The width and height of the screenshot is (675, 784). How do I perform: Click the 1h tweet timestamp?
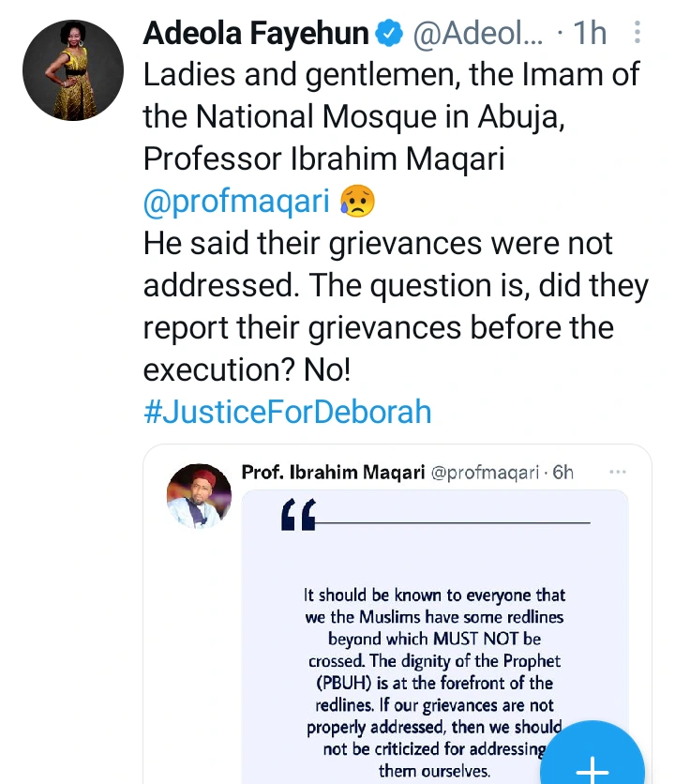tap(590, 36)
